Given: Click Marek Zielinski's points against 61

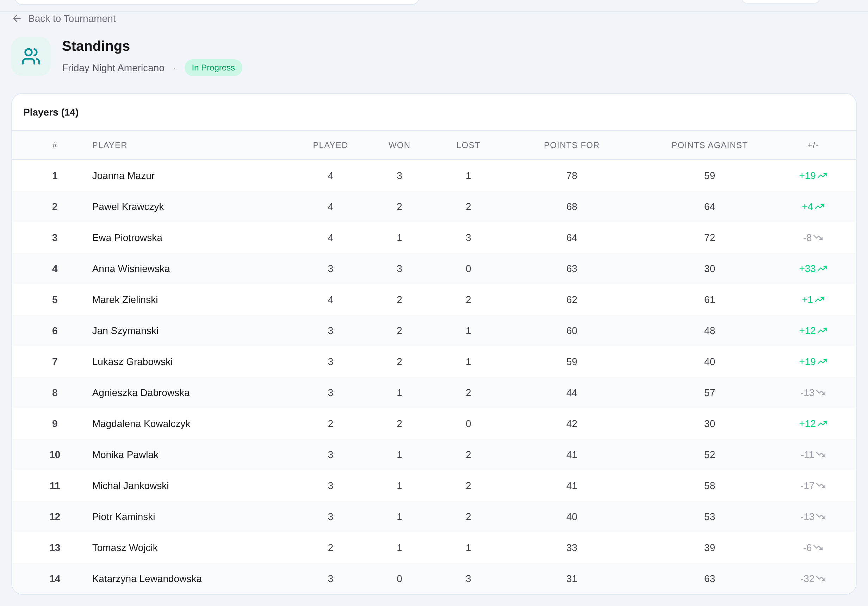Looking at the screenshot, I should [x=709, y=300].
